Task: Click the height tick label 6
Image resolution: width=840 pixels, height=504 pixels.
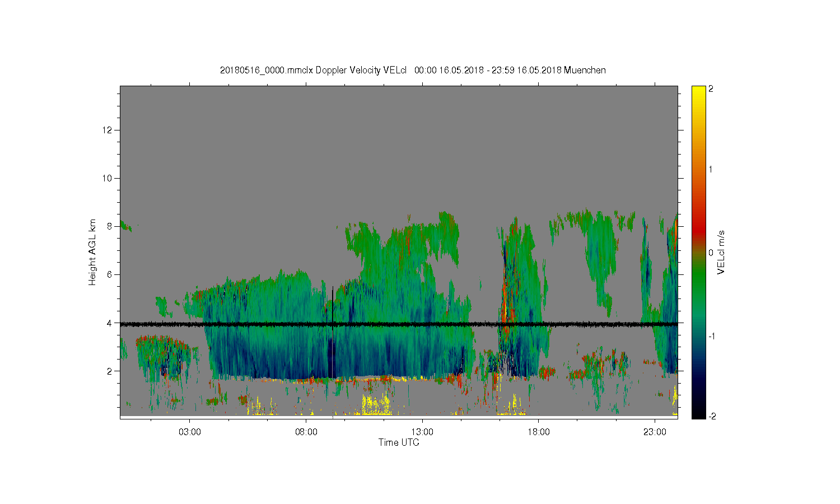Action: click(x=110, y=274)
